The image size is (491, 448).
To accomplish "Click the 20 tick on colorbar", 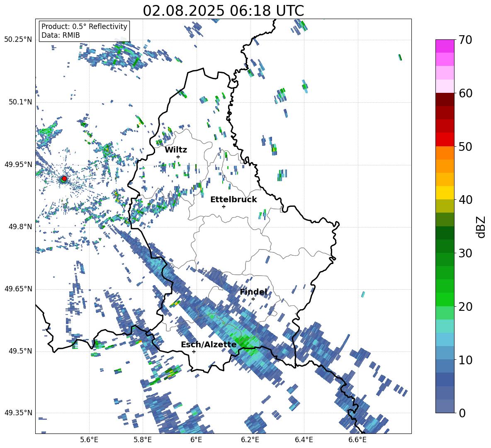I will pyautogui.click(x=465, y=306).
